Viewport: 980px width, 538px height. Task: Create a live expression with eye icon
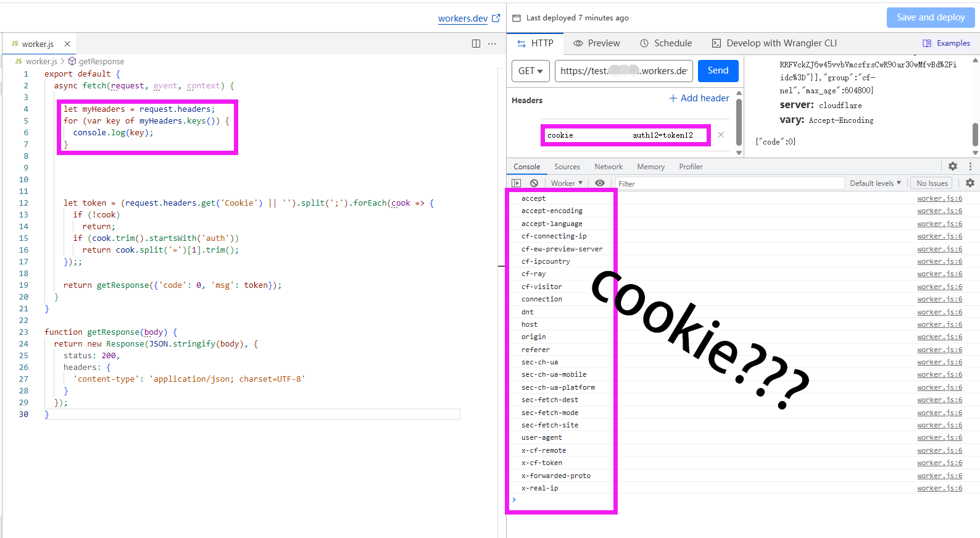(600, 183)
